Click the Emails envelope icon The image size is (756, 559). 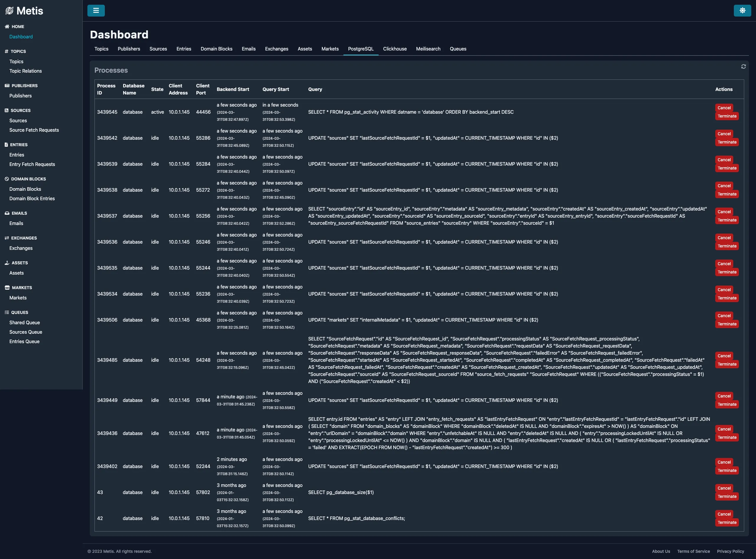point(7,213)
